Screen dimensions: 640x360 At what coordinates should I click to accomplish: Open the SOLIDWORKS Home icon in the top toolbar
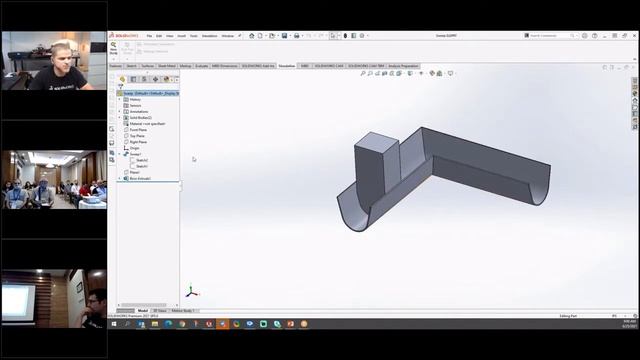pos(251,36)
